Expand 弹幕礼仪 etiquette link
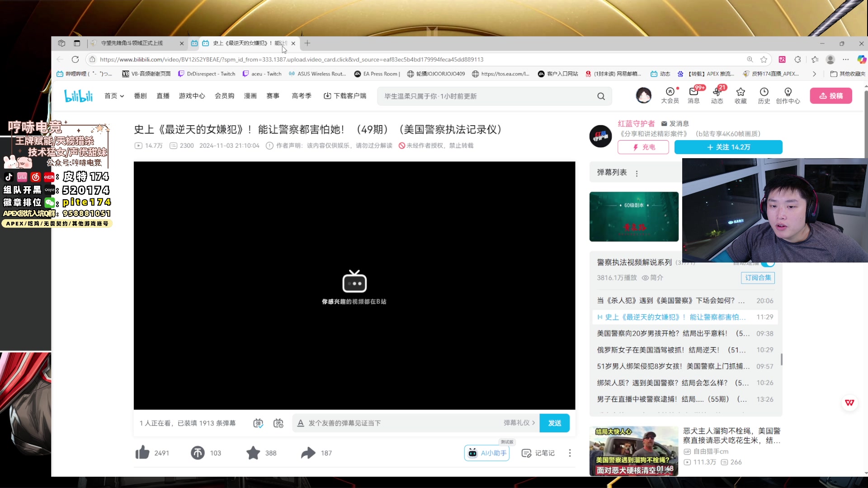Image resolution: width=868 pixels, height=488 pixels. (519, 423)
